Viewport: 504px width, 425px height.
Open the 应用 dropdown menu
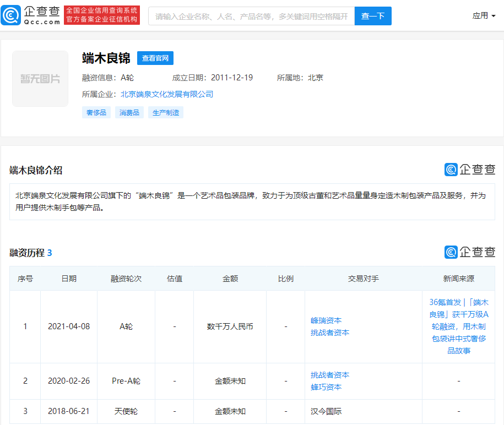(x=484, y=16)
